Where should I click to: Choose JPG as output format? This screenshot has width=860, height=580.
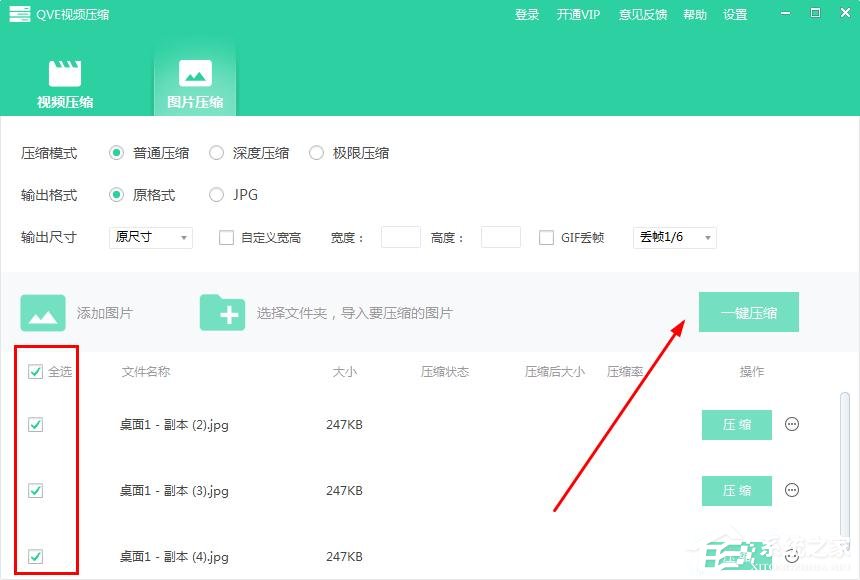coord(216,195)
